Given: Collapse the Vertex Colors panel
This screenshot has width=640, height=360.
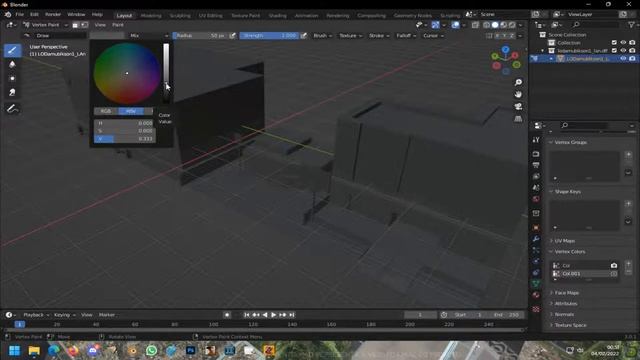Looking at the screenshot, I should coord(570,251).
